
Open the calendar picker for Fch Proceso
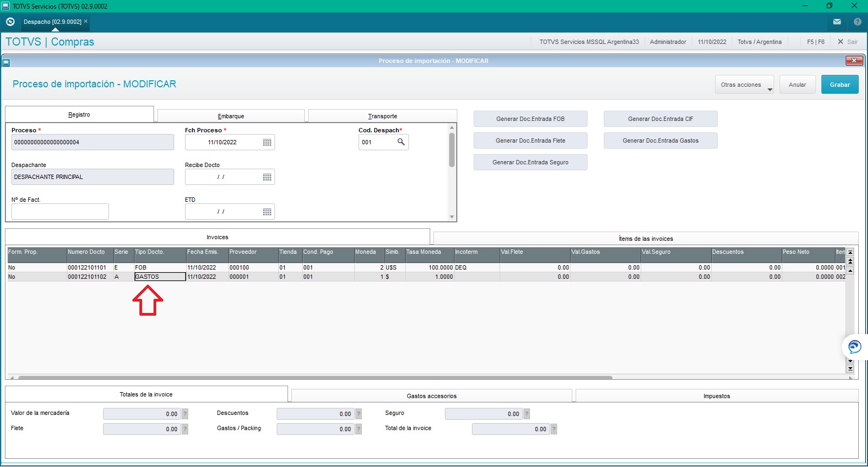tap(267, 142)
